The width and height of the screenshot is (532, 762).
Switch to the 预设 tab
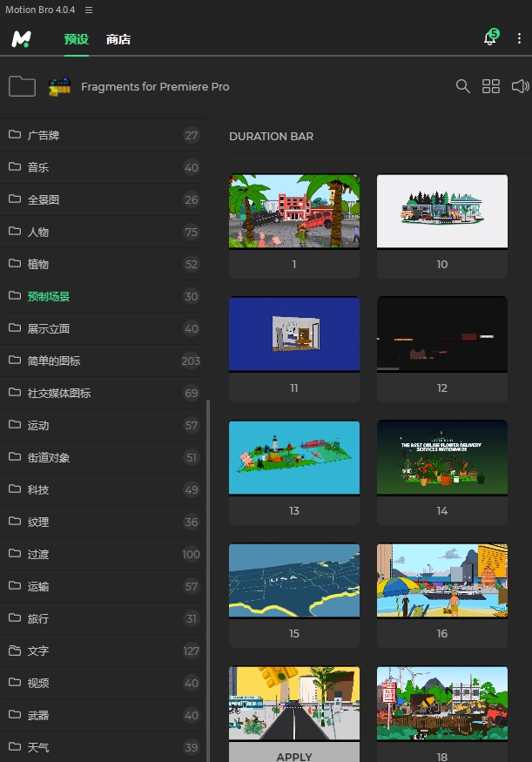(76, 39)
